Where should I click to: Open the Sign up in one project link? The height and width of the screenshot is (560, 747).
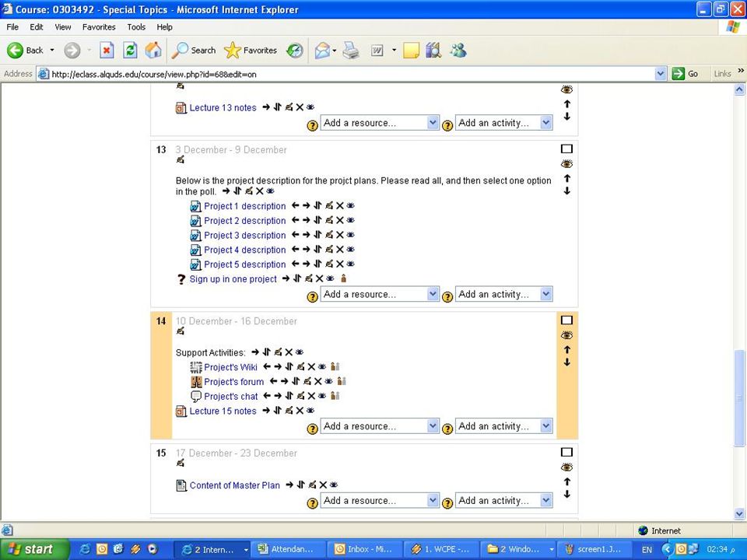233,279
